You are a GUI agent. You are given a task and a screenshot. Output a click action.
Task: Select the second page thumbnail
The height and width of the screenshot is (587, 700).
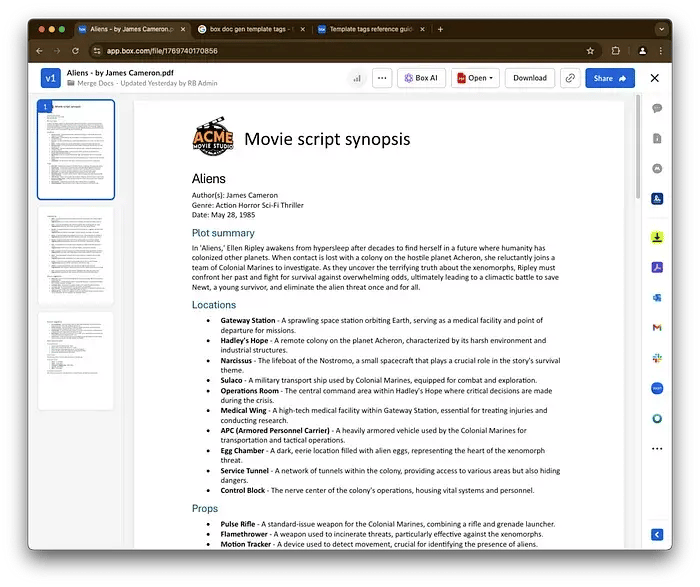point(76,255)
